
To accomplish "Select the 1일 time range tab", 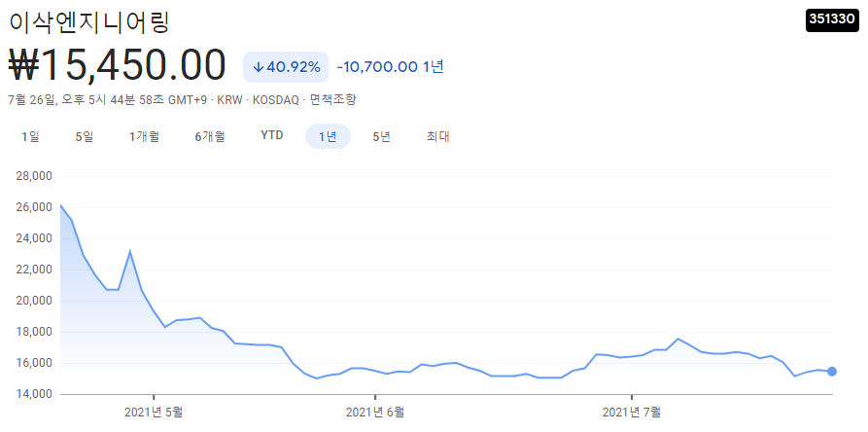I will coord(30,136).
